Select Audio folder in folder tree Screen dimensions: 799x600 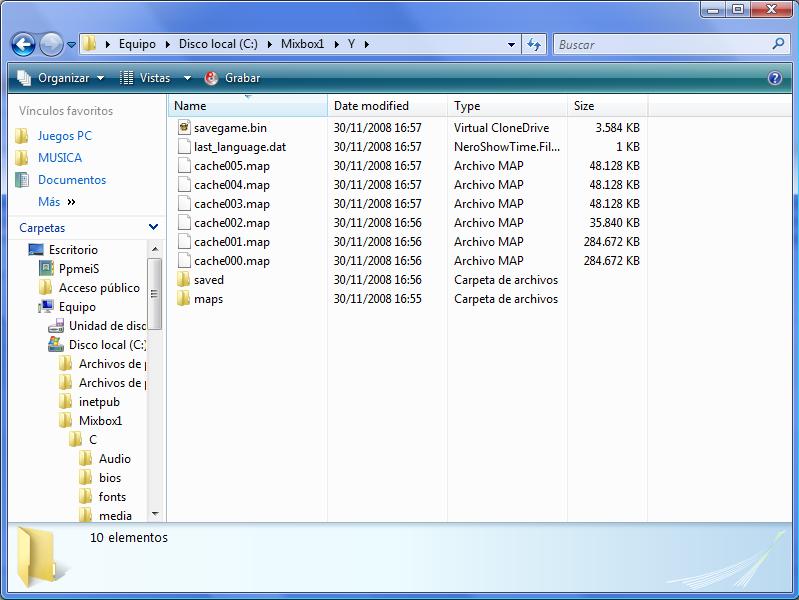[114, 459]
